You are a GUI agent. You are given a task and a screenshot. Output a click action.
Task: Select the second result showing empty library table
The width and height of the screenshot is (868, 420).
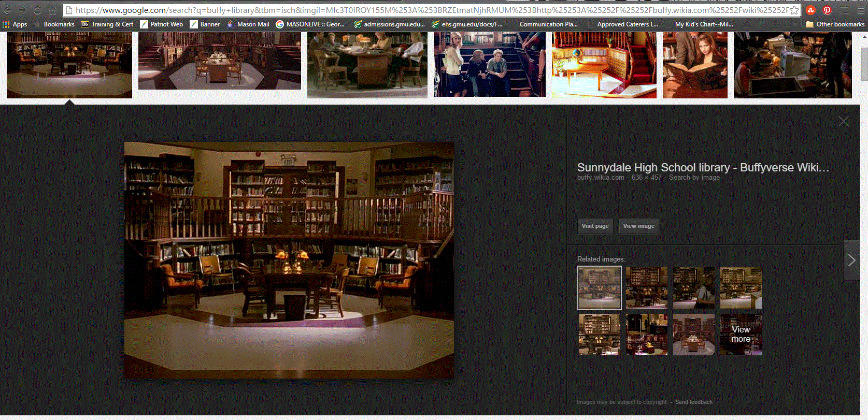(x=220, y=61)
